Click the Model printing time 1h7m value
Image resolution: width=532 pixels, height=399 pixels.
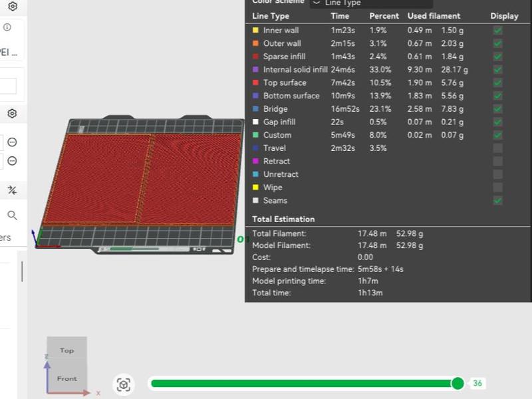click(x=368, y=281)
